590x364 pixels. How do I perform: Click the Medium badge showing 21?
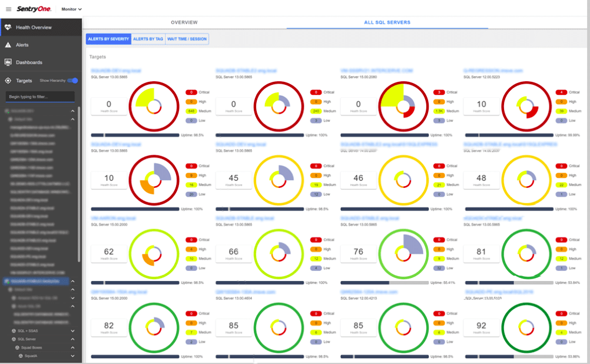[x=439, y=185]
